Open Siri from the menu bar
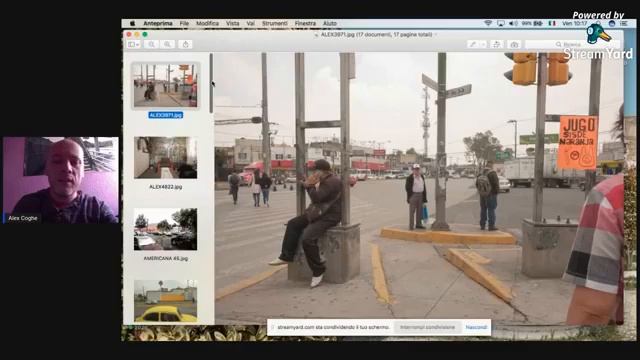The width and height of the screenshot is (640, 360). (x=611, y=24)
